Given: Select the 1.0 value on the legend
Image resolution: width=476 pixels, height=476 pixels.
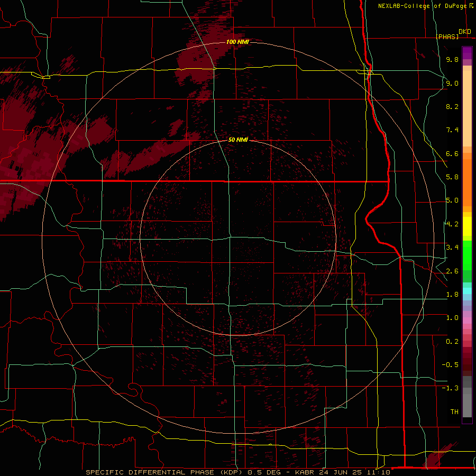Looking at the screenshot, I should coord(452,318).
